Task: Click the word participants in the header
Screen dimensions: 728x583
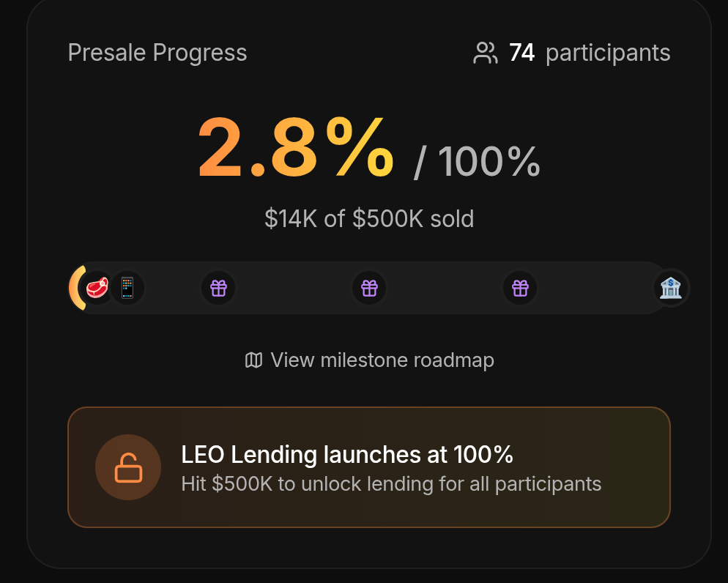Action: point(608,53)
